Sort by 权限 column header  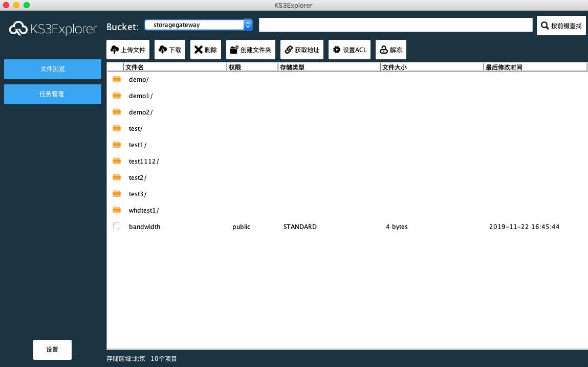[x=252, y=67]
